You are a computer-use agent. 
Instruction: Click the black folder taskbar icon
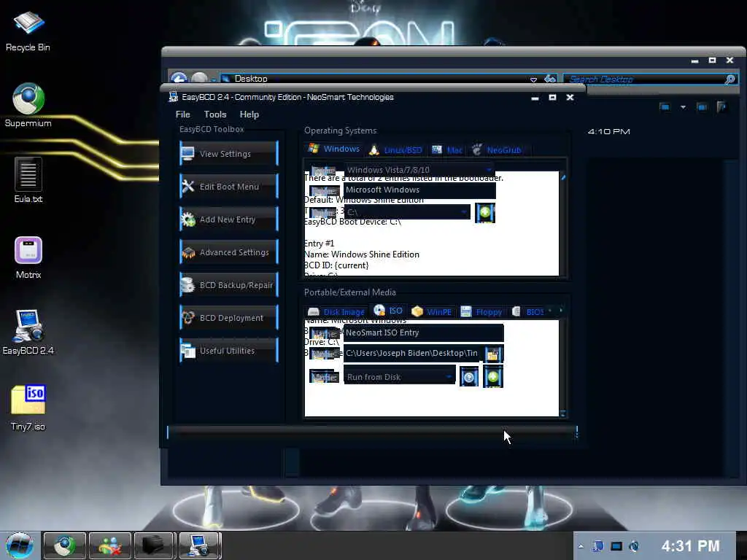click(154, 545)
